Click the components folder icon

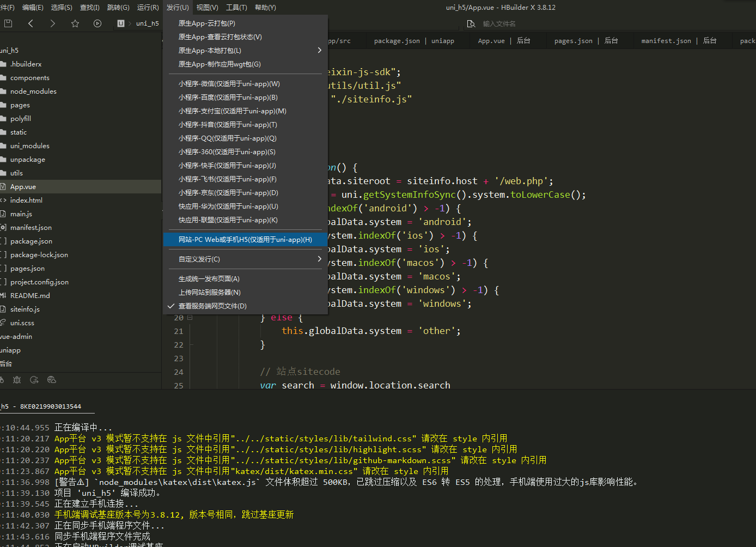[x=3, y=78]
